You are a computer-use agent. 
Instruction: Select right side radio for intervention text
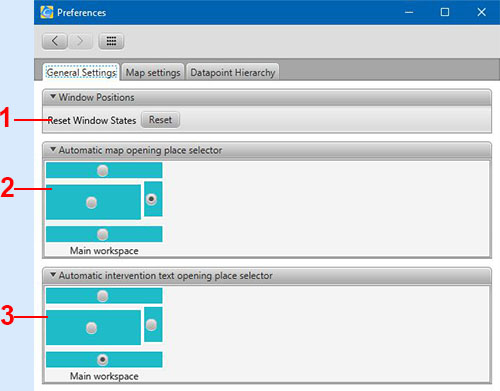(x=151, y=325)
